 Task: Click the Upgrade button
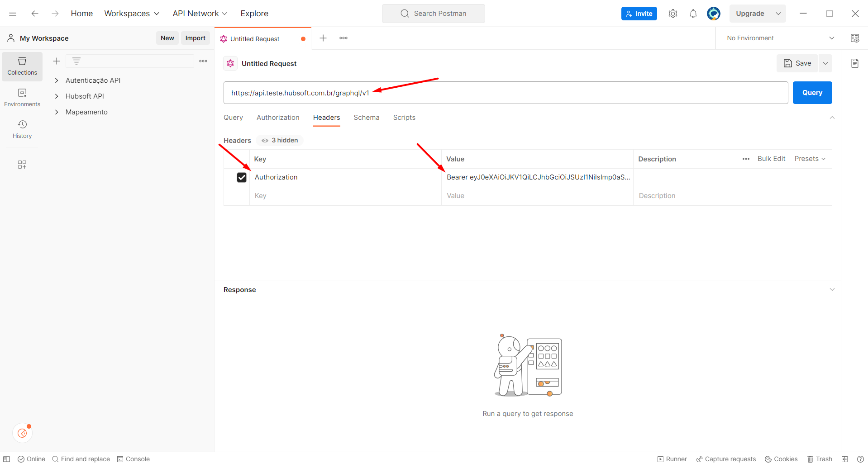pos(750,14)
